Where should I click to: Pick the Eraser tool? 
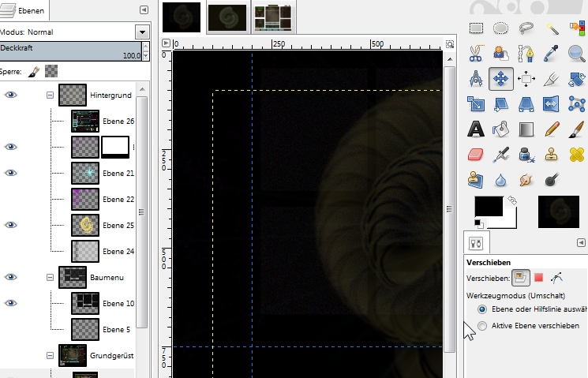pyautogui.click(x=476, y=154)
